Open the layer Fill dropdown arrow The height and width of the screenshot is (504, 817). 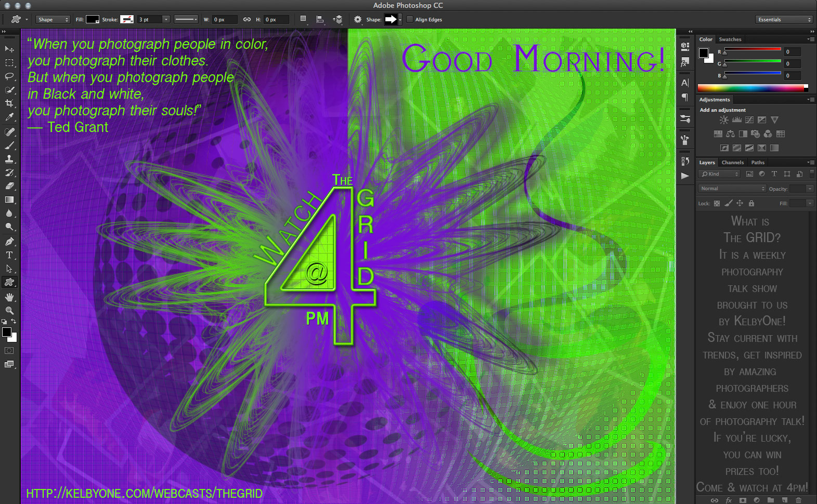[810, 204]
